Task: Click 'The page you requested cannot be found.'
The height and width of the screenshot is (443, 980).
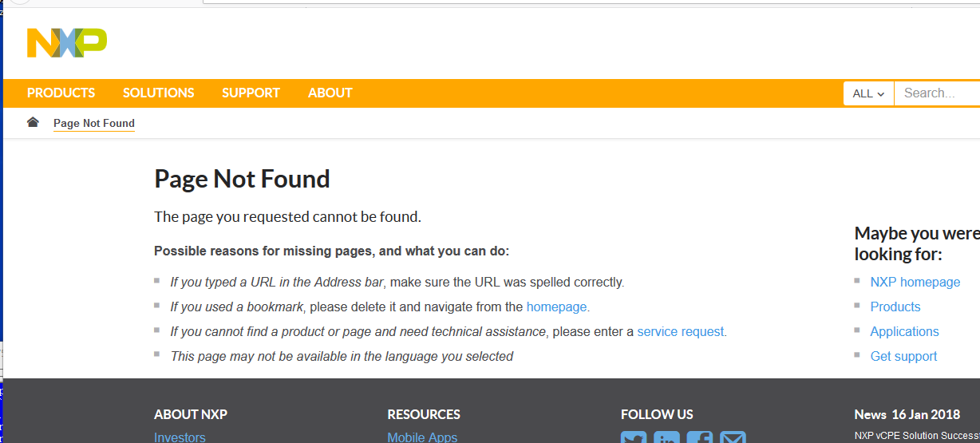Action: coord(287,216)
